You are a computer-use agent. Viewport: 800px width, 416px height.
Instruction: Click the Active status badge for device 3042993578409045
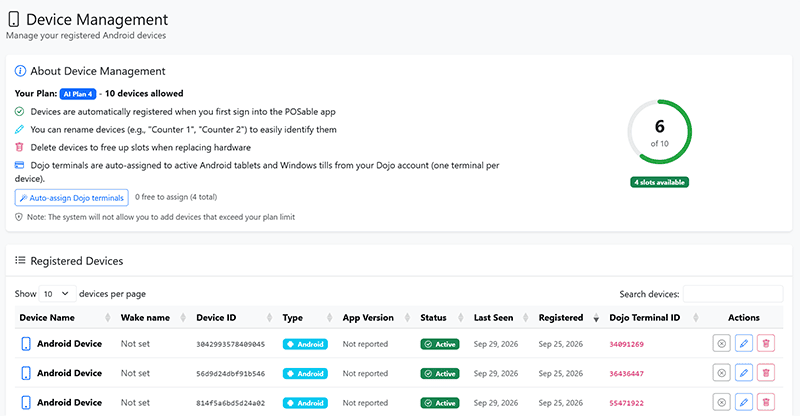440,344
